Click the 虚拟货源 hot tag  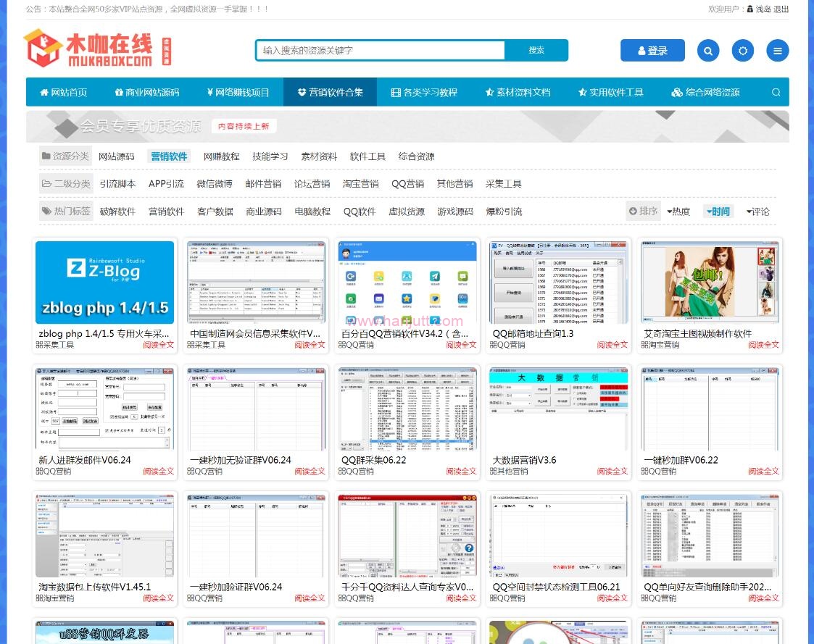[x=407, y=212]
